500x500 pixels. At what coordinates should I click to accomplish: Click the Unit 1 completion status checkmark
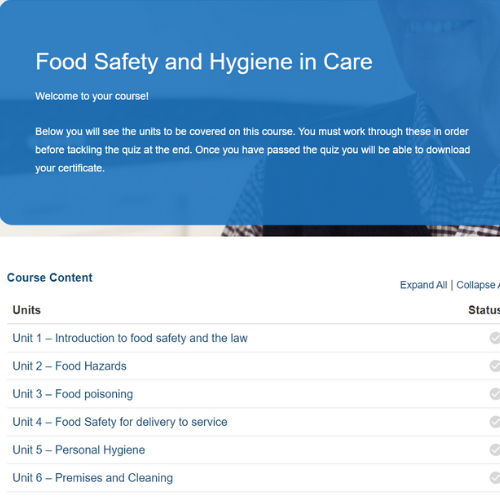(495, 338)
